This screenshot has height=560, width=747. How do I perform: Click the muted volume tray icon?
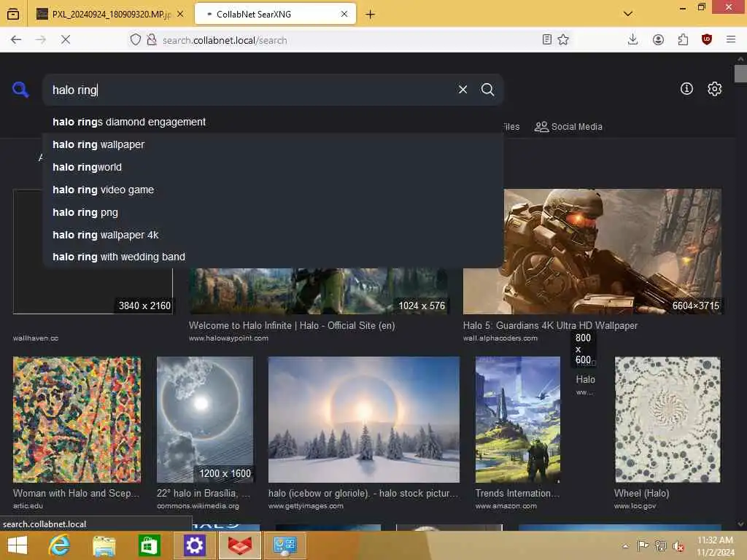678,546
